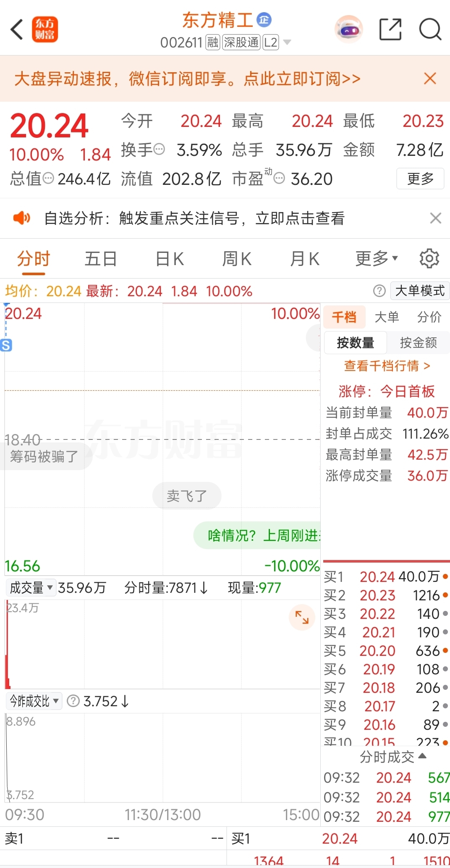Open chart settings gear icon
The image size is (450, 868).
tap(429, 258)
